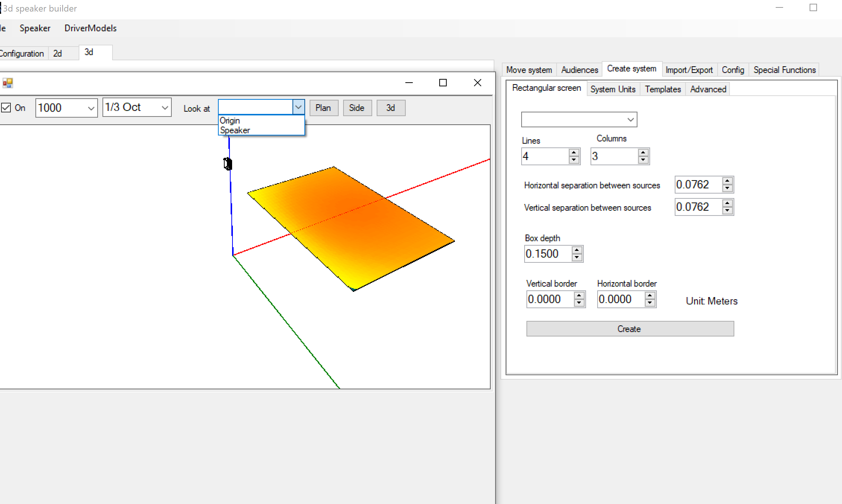Click the 3D viewer window icon

pos(8,83)
